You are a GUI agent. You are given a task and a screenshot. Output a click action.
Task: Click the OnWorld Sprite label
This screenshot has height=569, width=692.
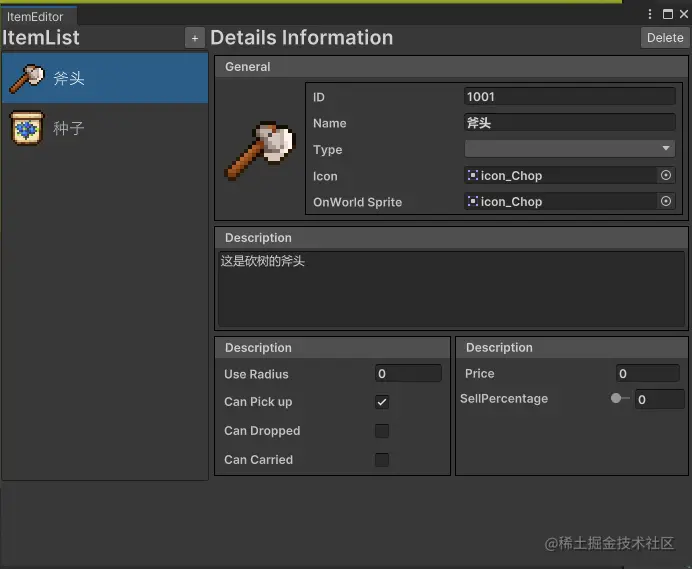357,202
